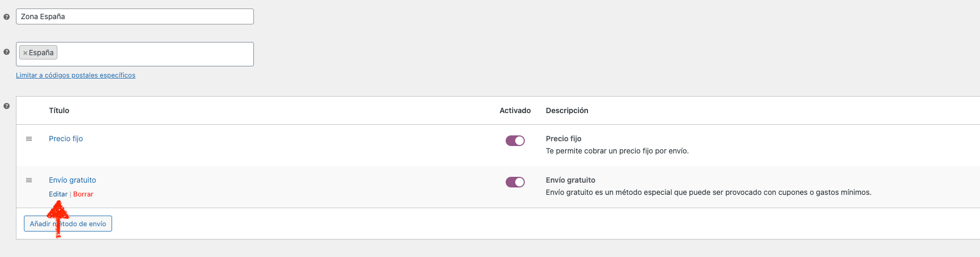Grab the drag handle for Envío gratuito row

[29, 180]
